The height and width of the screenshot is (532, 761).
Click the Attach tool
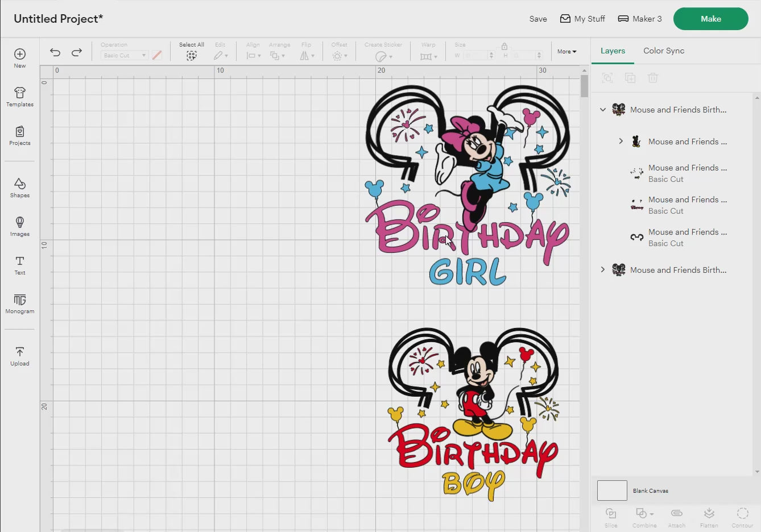tap(677, 517)
